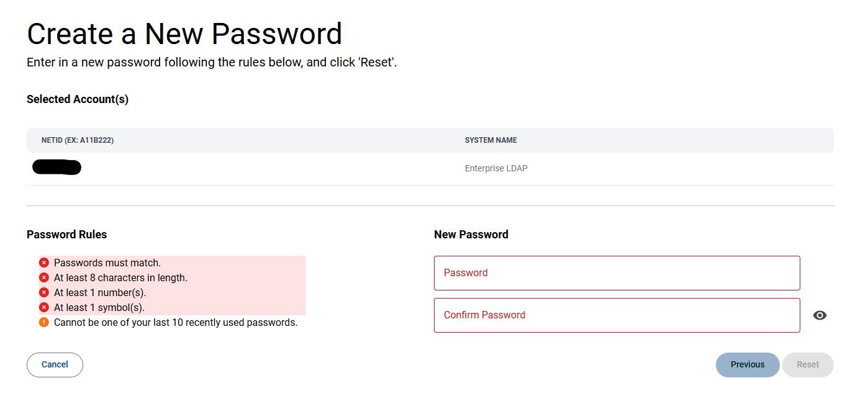The image size is (868, 414).
Task: Click the "New Password" heading
Action: coord(471,235)
